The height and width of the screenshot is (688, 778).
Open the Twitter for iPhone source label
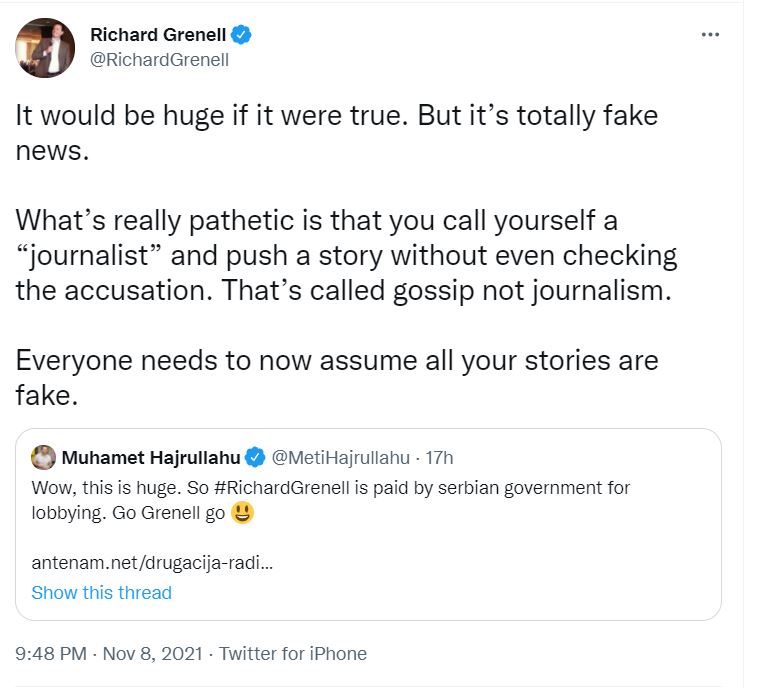click(293, 654)
